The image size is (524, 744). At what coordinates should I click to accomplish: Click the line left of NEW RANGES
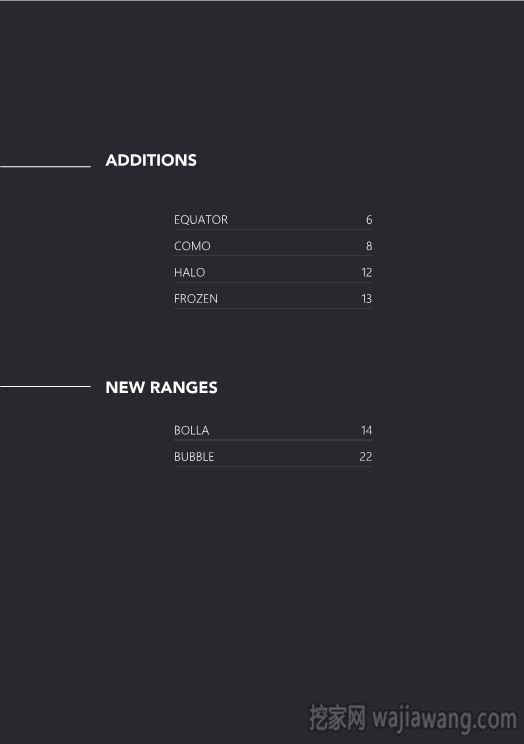(45, 387)
